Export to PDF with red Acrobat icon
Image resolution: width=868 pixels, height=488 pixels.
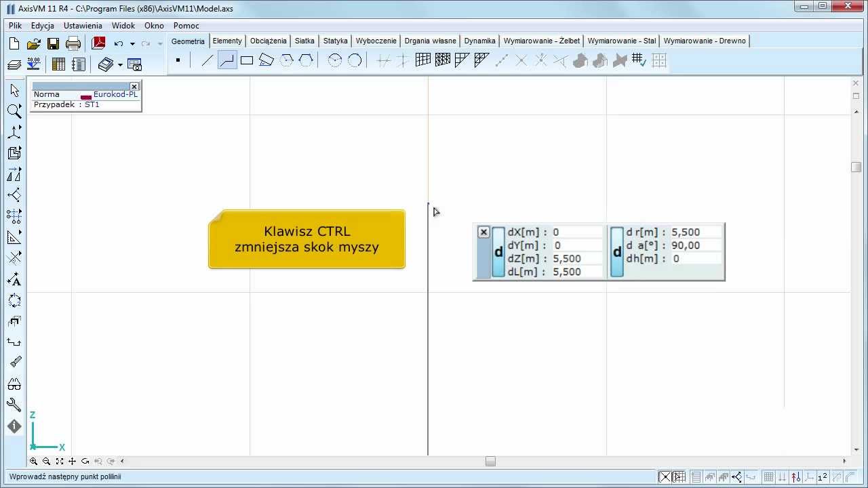99,44
